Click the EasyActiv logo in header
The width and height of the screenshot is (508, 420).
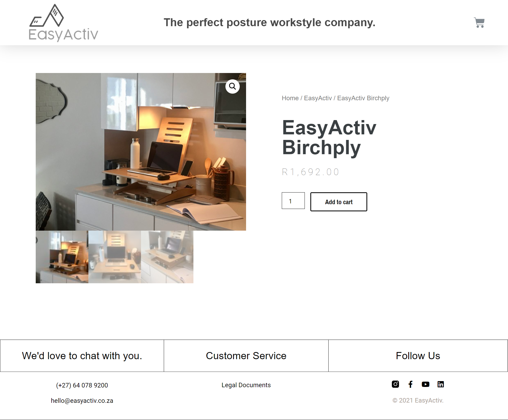(63, 23)
